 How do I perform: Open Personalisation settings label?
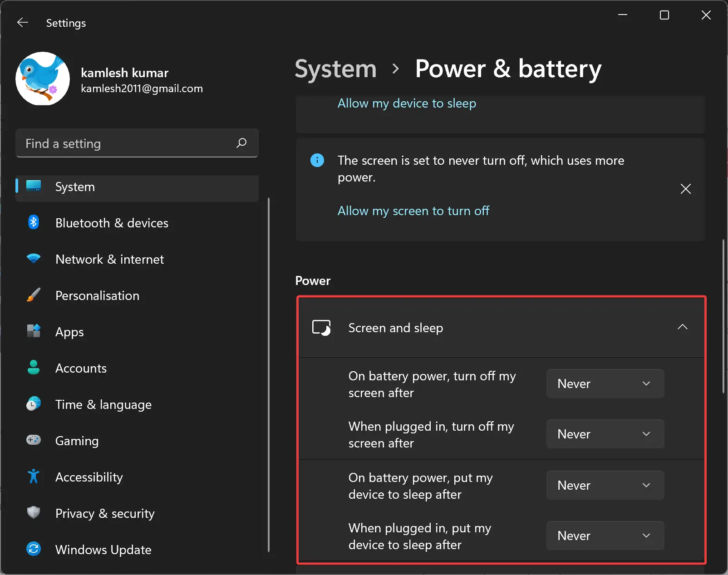click(97, 296)
